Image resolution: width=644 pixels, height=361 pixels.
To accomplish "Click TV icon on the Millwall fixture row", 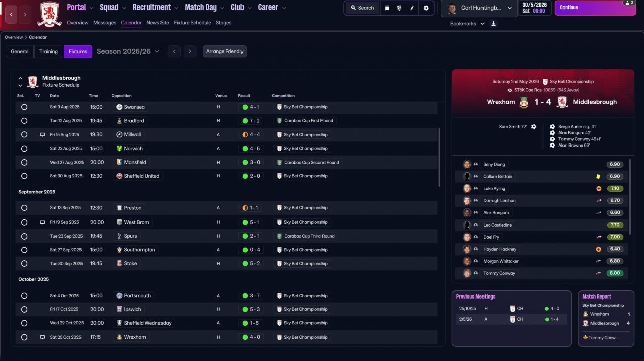I will point(42,135).
